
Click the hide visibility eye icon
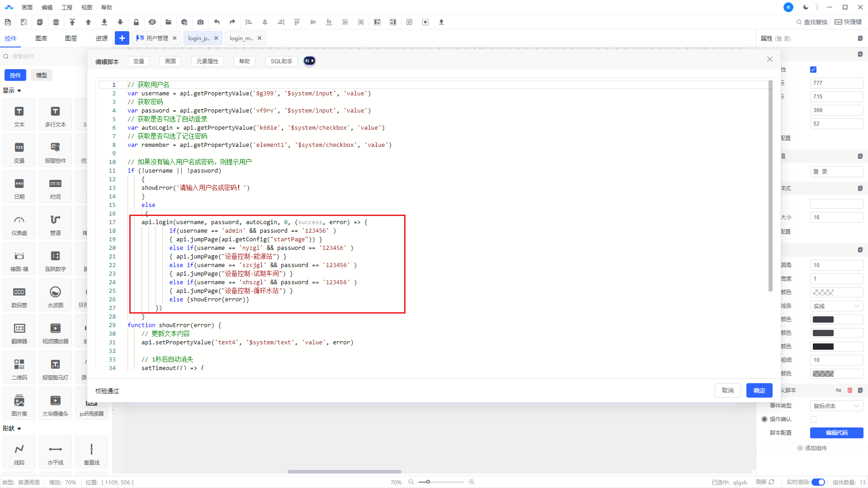click(x=152, y=22)
